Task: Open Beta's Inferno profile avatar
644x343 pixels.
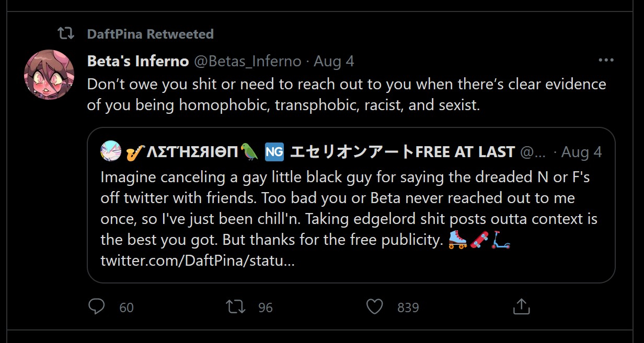Action: tap(49, 75)
